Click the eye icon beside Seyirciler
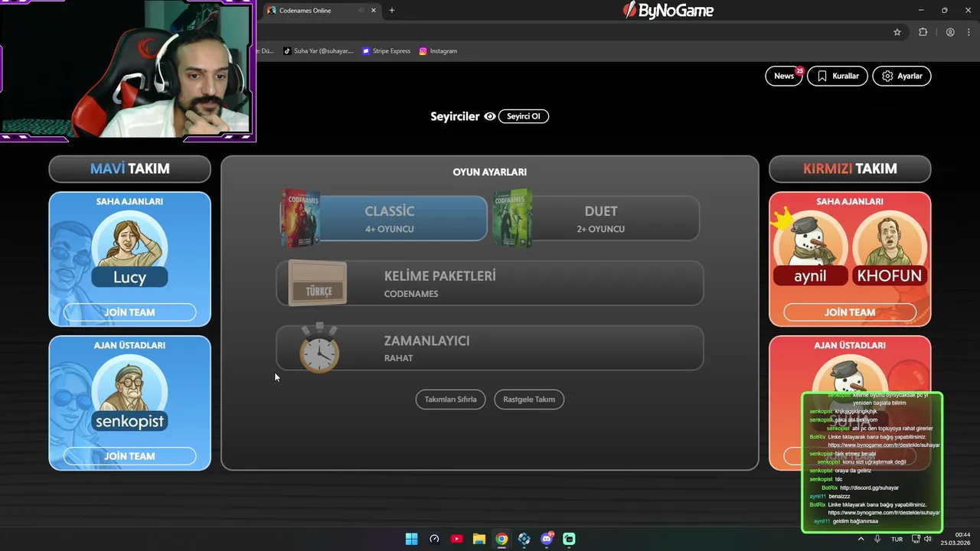The width and height of the screenshot is (980, 551). tap(490, 116)
